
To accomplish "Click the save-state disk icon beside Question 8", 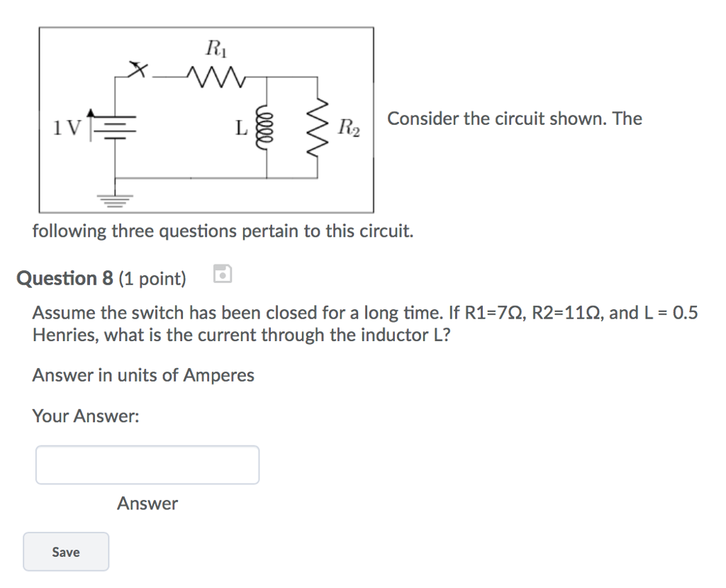I will tap(222, 274).
